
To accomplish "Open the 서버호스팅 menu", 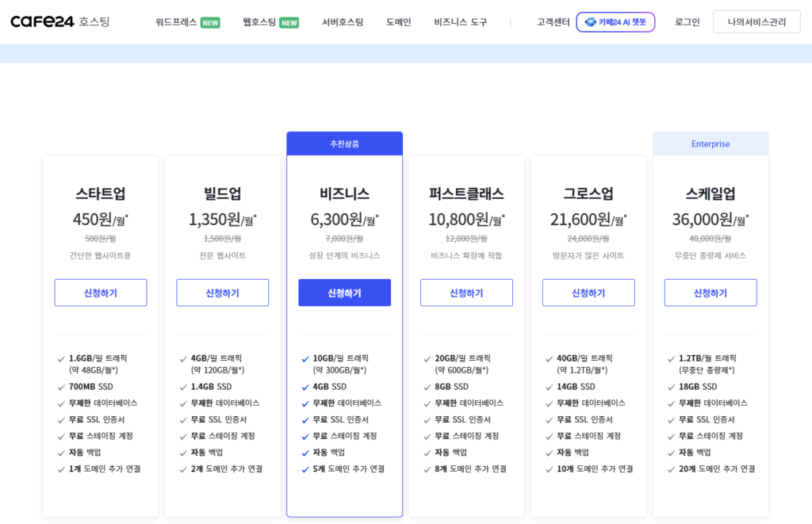I will [x=343, y=22].
